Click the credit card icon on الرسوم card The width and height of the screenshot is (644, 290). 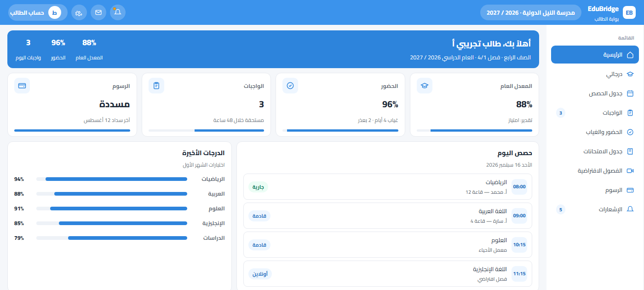click(x=22, y=86)
